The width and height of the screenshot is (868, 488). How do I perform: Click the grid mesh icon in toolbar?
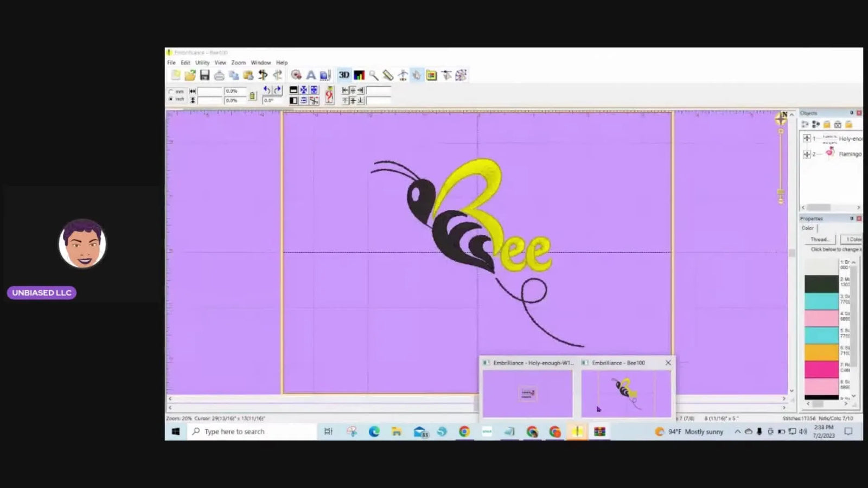point(461,75)
